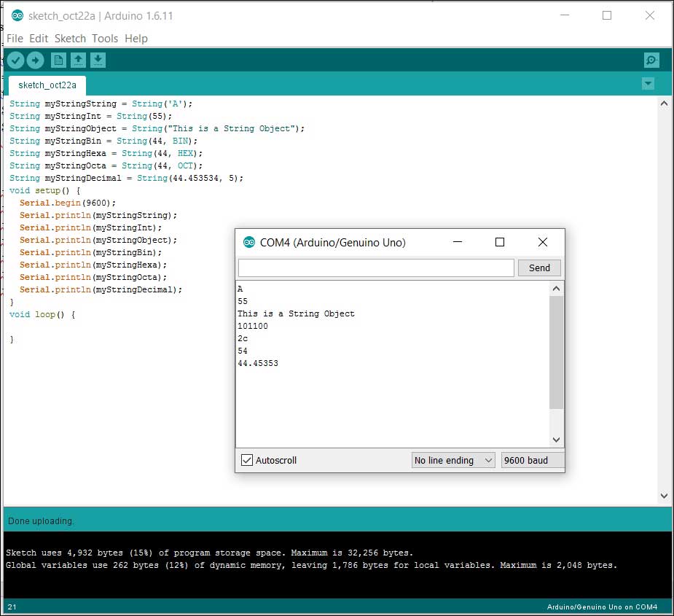This screenshot has height=616, width=674.
Task: Open the Serial Monitor magnifier icon
Action: (x=651, y=60)
